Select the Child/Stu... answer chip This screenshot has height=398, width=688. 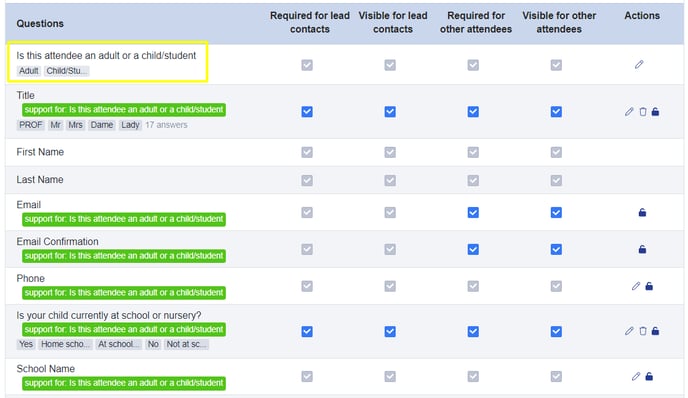pyautogui.click(x=67, y=71)
